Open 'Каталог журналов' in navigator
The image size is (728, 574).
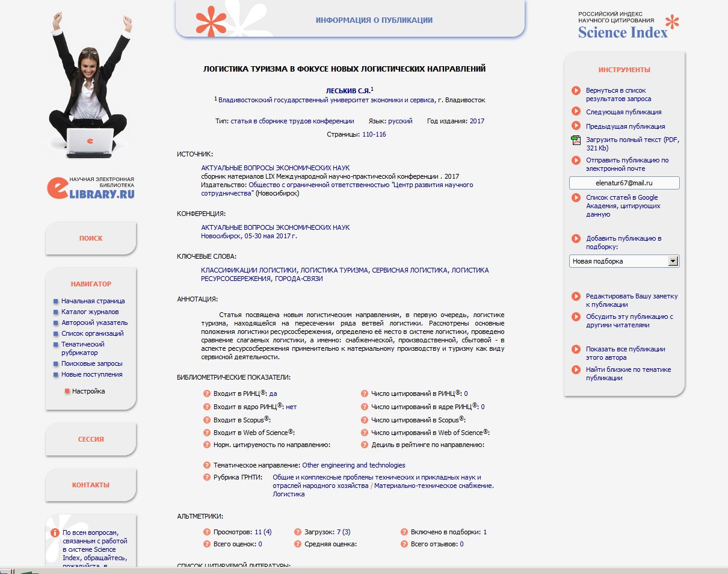[x=90, y=312]
